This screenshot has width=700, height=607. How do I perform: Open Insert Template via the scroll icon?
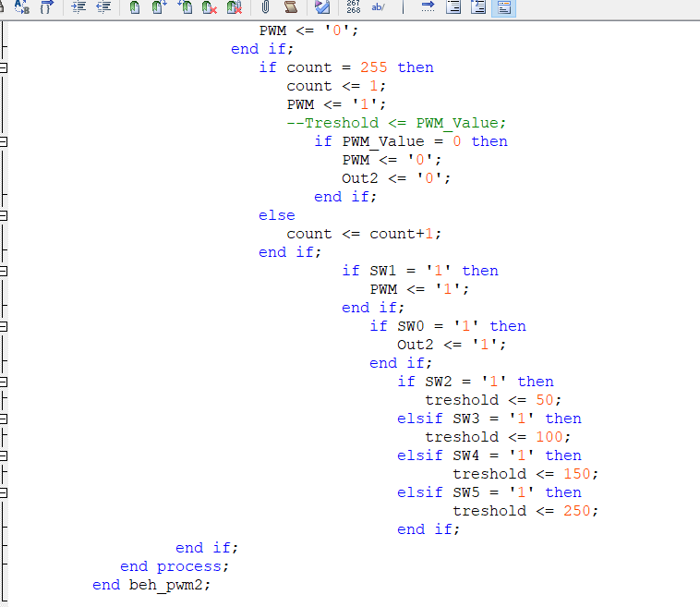coord(291,6)
